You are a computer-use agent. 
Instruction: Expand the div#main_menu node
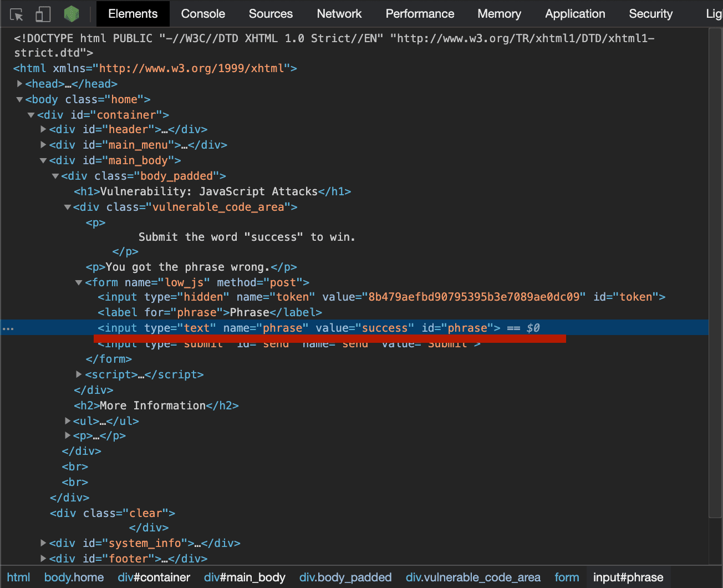(43, 145)
